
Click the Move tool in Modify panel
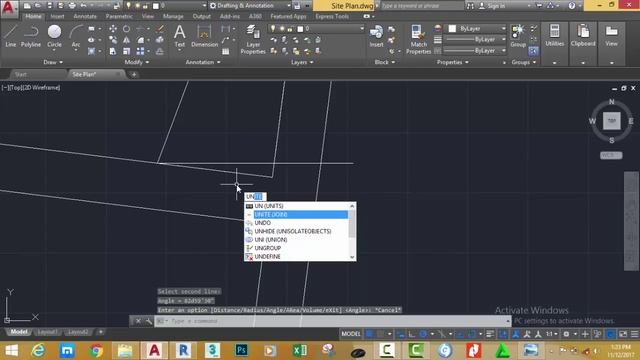113,29
